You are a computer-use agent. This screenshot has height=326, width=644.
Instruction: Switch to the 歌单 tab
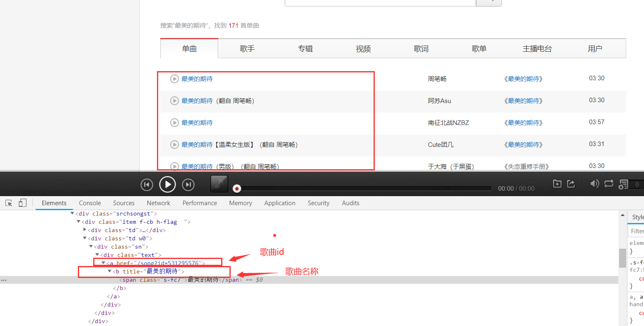pos(479,49)
